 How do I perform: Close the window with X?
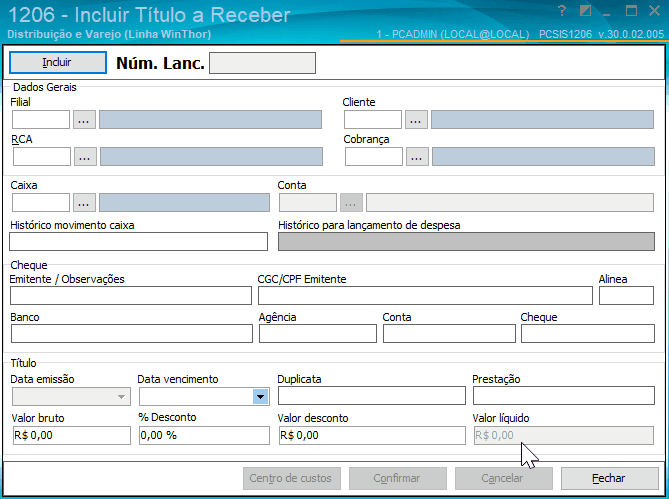654,11
